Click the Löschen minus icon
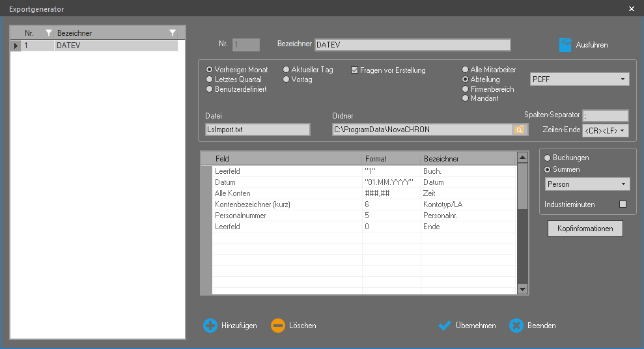 point(278,326)
